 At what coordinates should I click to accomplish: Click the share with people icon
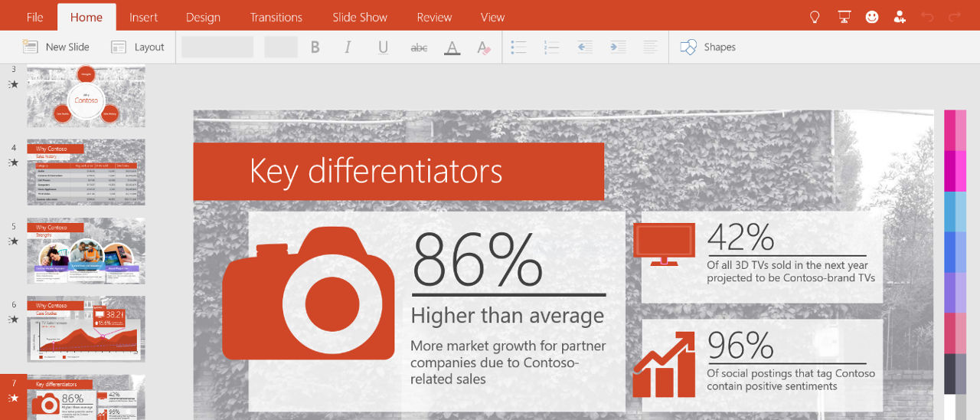[x=900, y=17]
